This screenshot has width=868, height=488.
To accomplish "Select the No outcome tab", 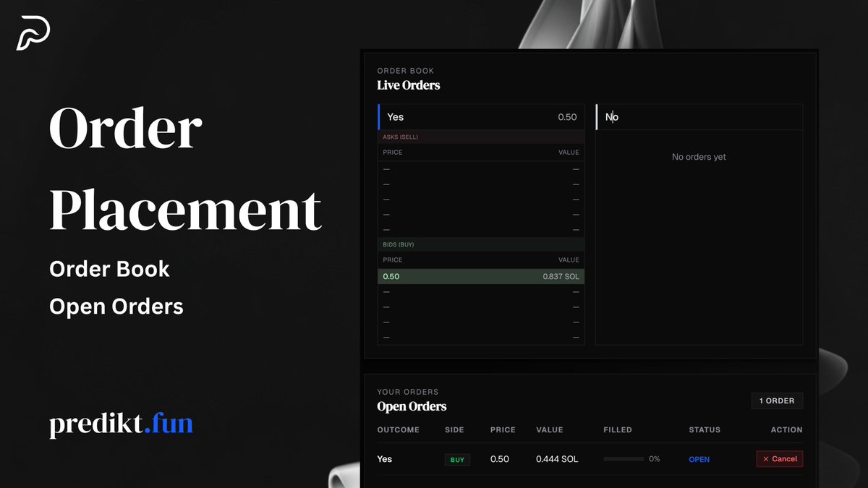I will point(699,117).
